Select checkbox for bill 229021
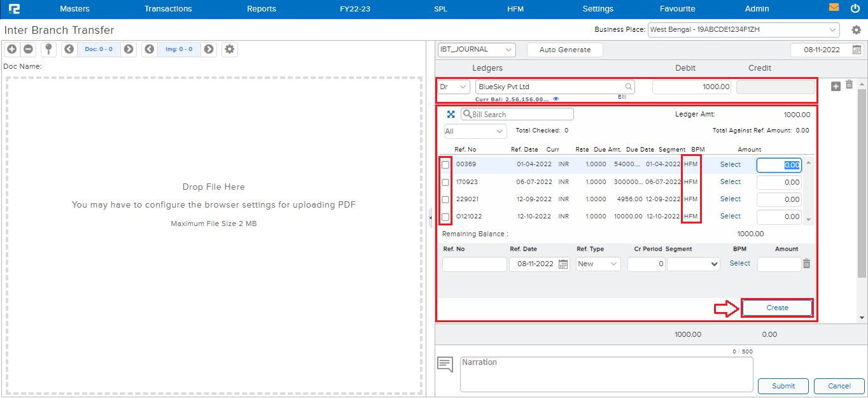The image size is (868, 398). click(x=445, y=199)
